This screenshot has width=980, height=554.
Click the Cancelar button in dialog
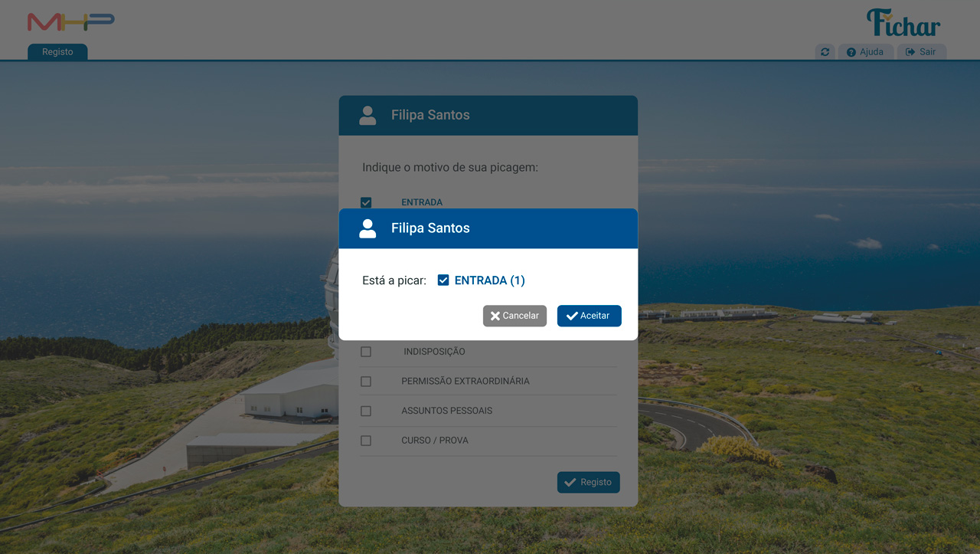click(514, 316)
